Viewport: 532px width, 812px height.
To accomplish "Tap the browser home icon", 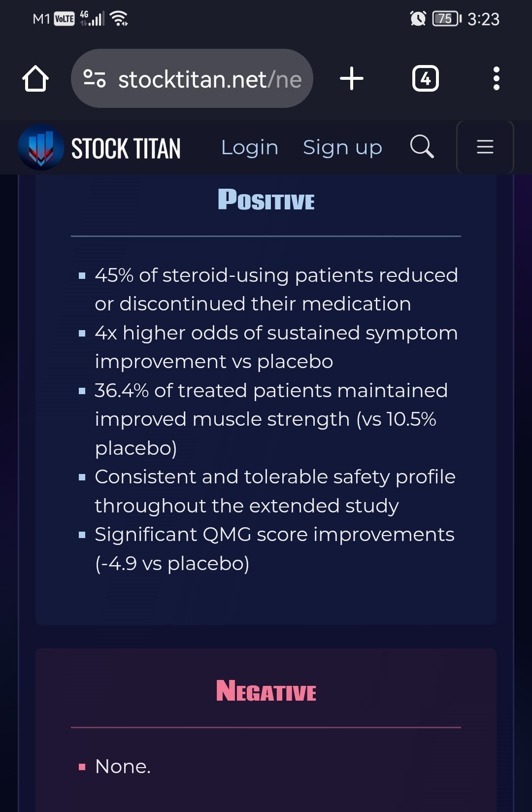I will (x=35, y=79).
